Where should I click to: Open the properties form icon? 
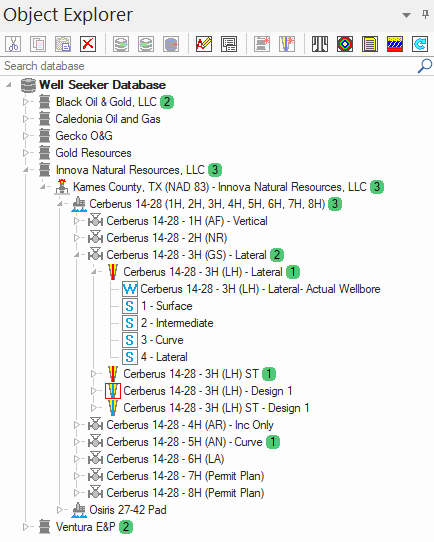229,44
